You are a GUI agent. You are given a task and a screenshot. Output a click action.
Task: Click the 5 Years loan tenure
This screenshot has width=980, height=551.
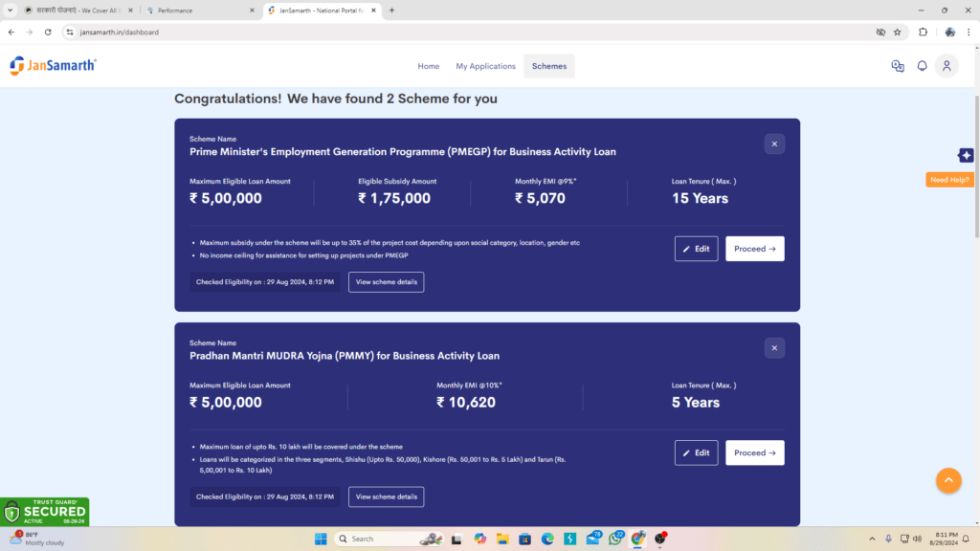coord(696,403)
